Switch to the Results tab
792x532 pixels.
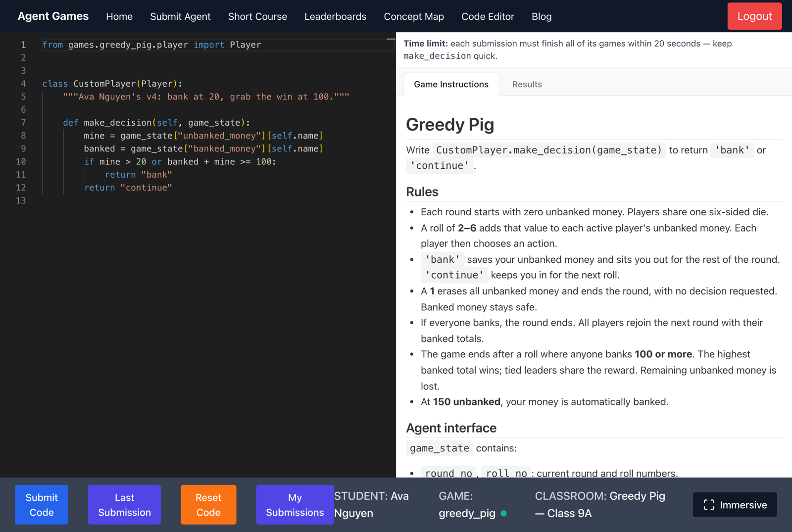[x=527, y=84]
